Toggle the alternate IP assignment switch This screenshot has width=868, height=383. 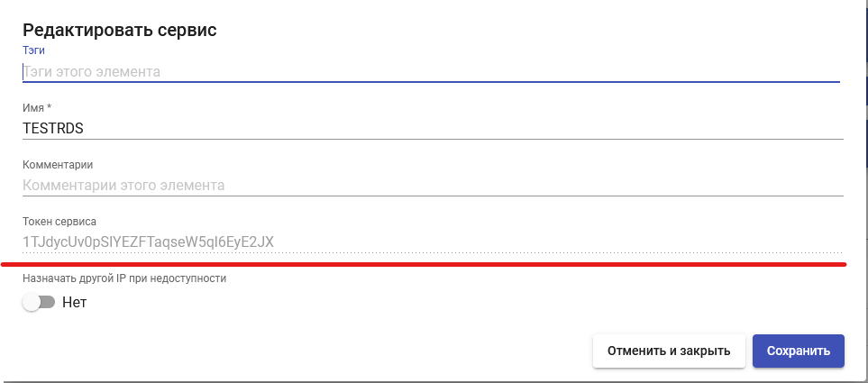point(40,303)
